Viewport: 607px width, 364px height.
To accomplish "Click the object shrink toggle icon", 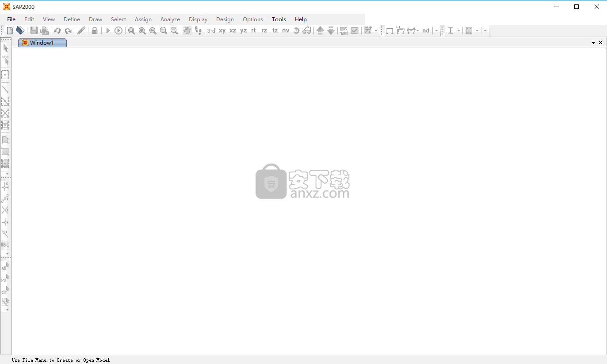I will point(344,30).
